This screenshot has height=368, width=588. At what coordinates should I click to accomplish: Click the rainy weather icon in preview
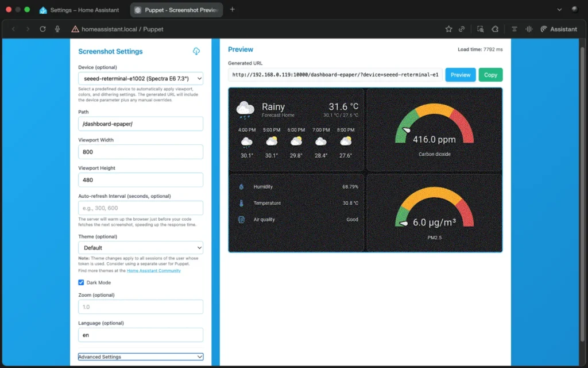coord(245,110)
